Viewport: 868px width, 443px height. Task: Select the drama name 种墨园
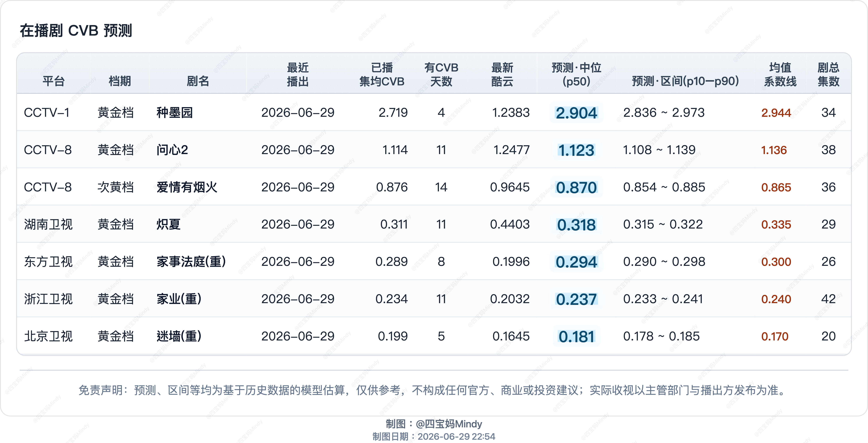pos(174,112)
